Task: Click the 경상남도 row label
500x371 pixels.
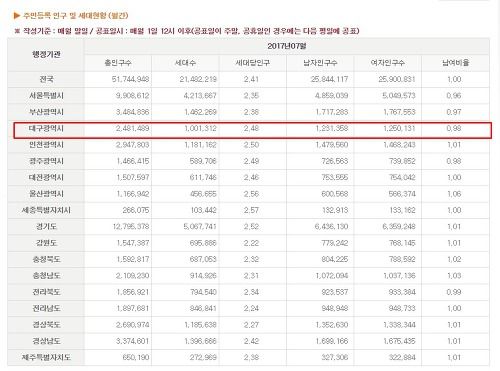Action: [x=46, y=341]
